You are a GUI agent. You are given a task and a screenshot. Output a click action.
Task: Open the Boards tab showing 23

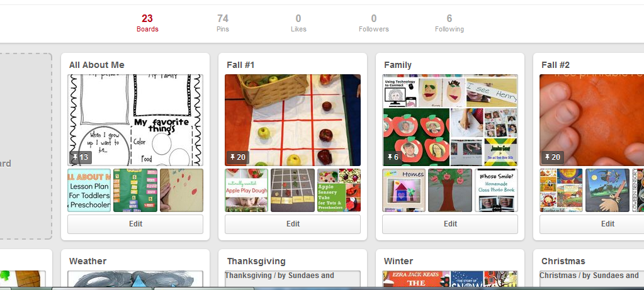pos(147,23)
